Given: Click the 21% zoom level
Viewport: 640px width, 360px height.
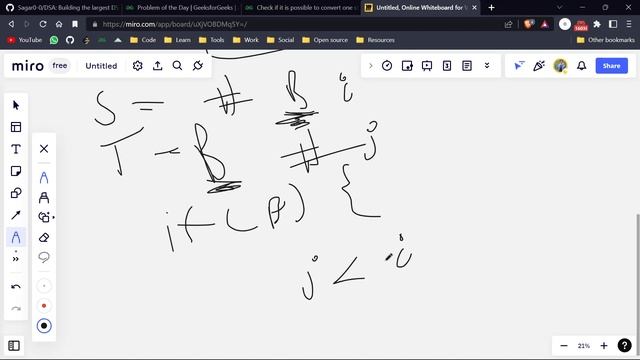Looking at the screenshot, I should point(584,346).
